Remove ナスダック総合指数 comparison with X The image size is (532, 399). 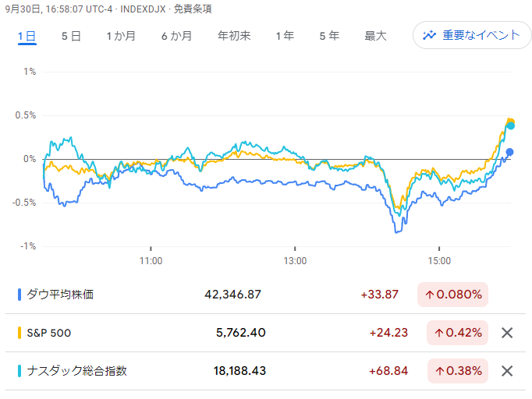[x=507, y=371]
